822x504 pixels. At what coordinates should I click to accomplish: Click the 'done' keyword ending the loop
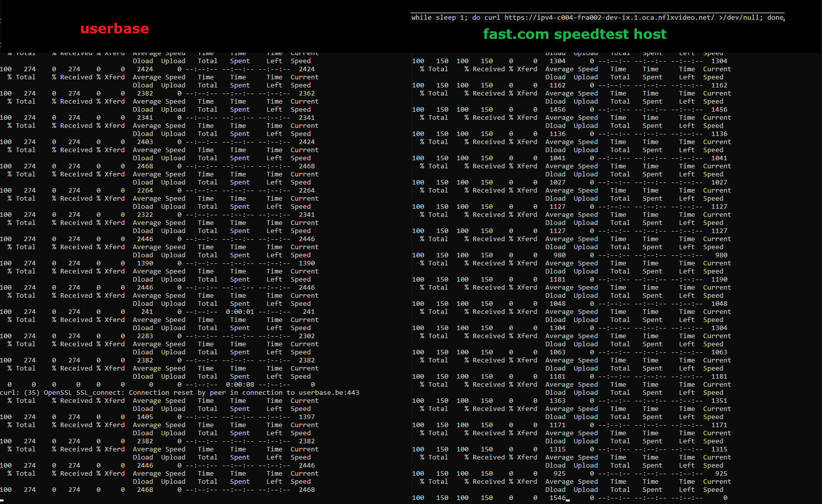775,18
